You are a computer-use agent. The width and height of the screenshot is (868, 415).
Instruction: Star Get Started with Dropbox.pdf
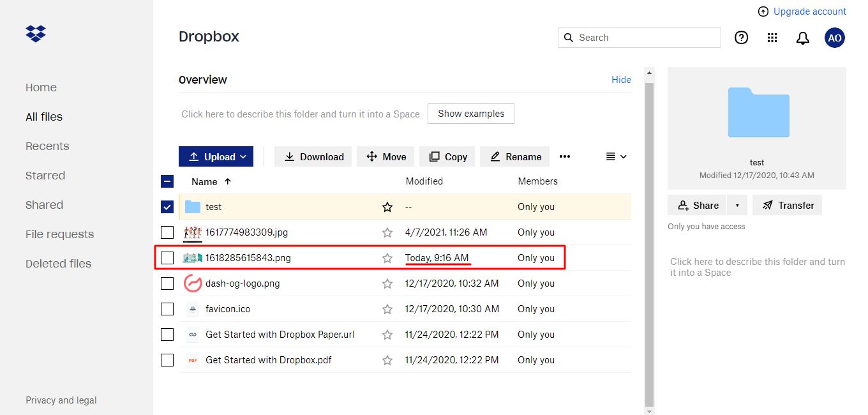click(387, 360)
